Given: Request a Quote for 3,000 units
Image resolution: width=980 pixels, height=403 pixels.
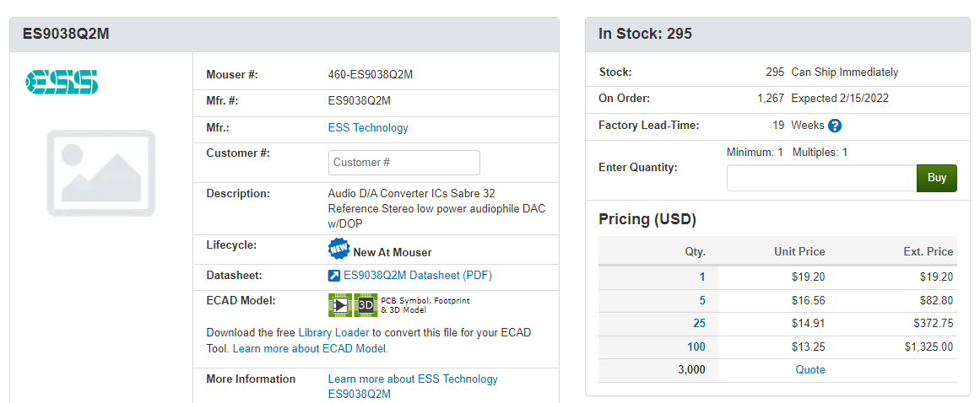Looking at the screenshot, I should pos(810,370).
